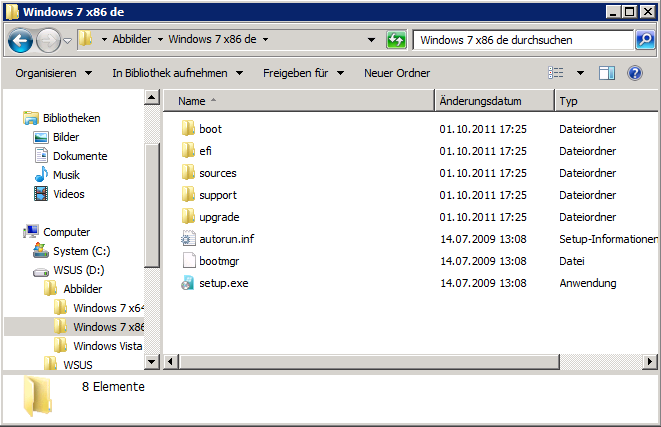Screen dimensions: 661x427
Task: Click the horizontal scrollbar left arrow
Action: coord(170,362)
